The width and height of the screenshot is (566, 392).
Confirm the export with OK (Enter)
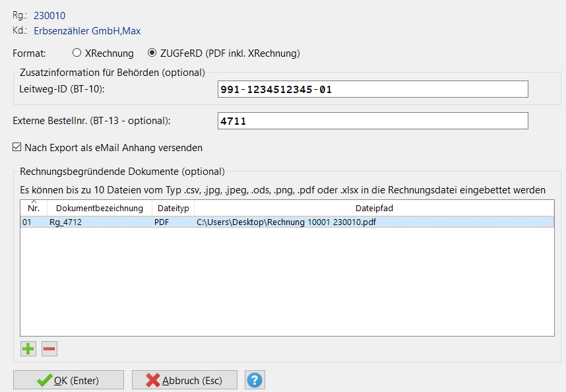tap(69, 380)
